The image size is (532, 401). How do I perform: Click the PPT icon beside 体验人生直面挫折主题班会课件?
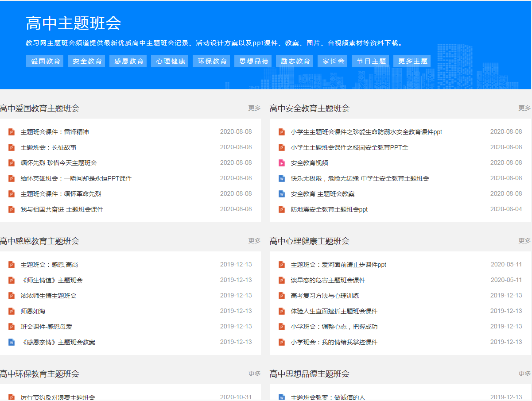coord(282,311)
